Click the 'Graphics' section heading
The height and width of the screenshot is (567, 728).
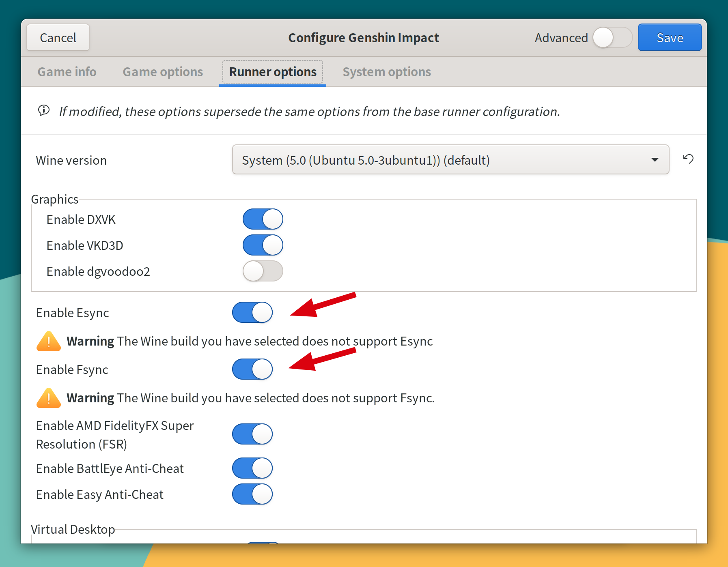55,199
